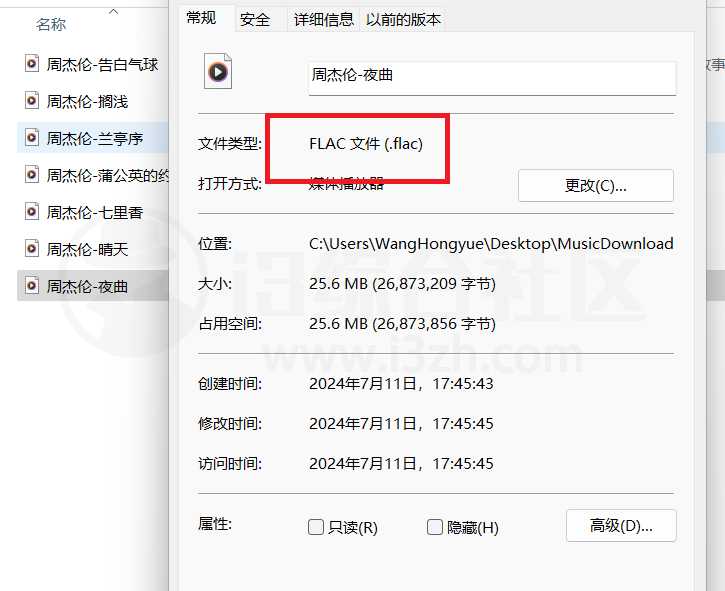
Task: Click the file icon beside 周杰伦-晴天
Action: point(31,248)
